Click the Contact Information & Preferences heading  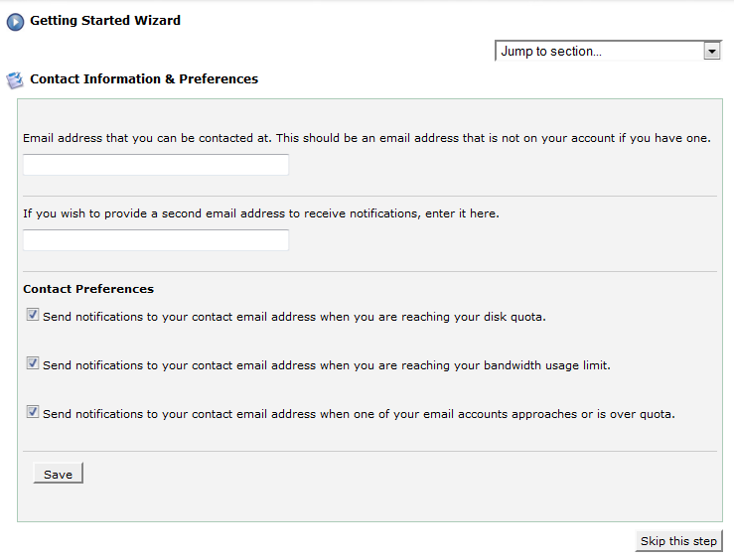pos(144,79)
